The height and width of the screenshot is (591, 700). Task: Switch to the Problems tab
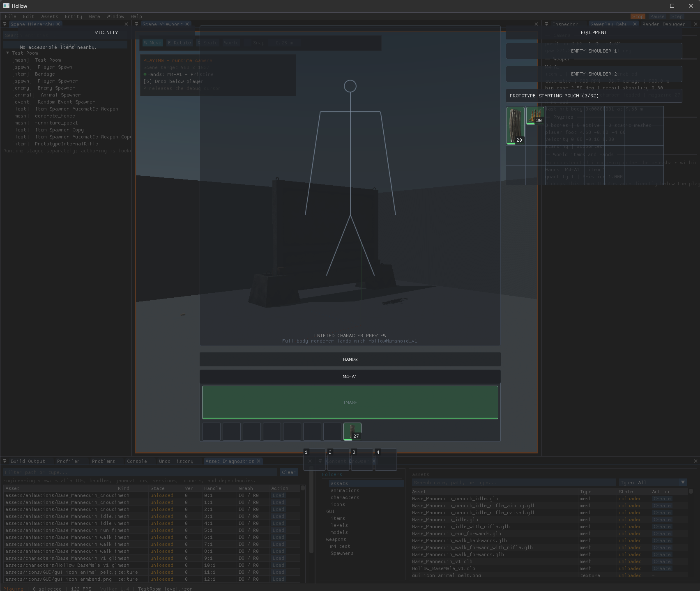[104, 461]
